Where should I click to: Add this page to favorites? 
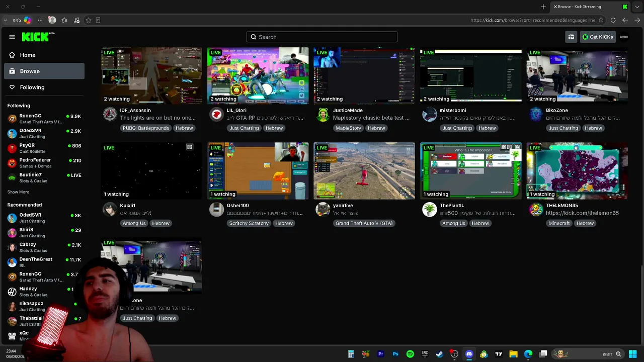(89, 20)
